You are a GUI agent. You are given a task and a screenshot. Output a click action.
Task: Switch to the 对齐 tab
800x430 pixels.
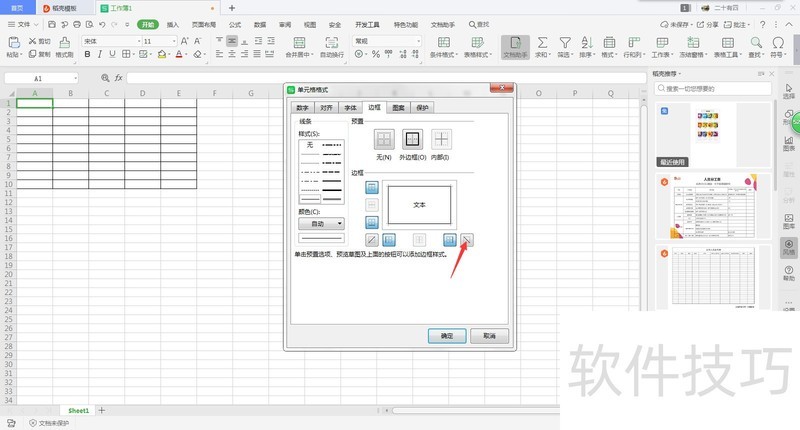tap(327, 108)
